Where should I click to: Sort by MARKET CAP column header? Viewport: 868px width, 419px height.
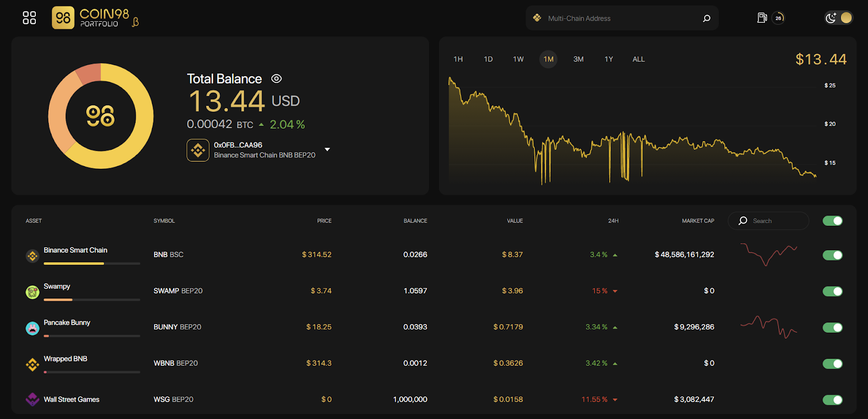(698, 221)
